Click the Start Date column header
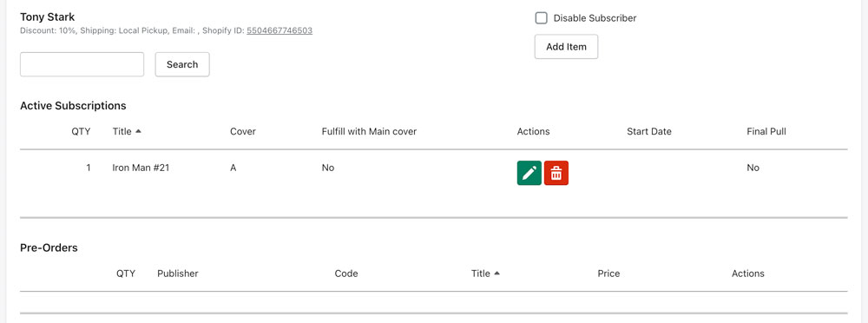Image resolution: width=868 pixels, height=323 pixels. point(649,131)
